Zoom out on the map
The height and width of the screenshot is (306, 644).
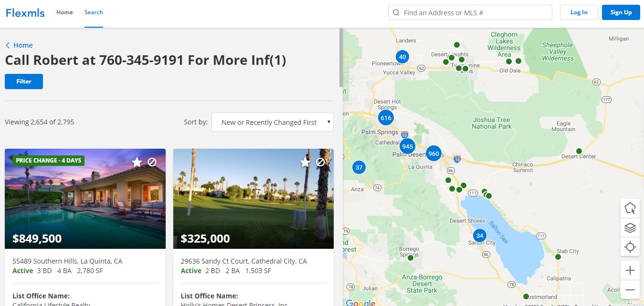[630, 290]
